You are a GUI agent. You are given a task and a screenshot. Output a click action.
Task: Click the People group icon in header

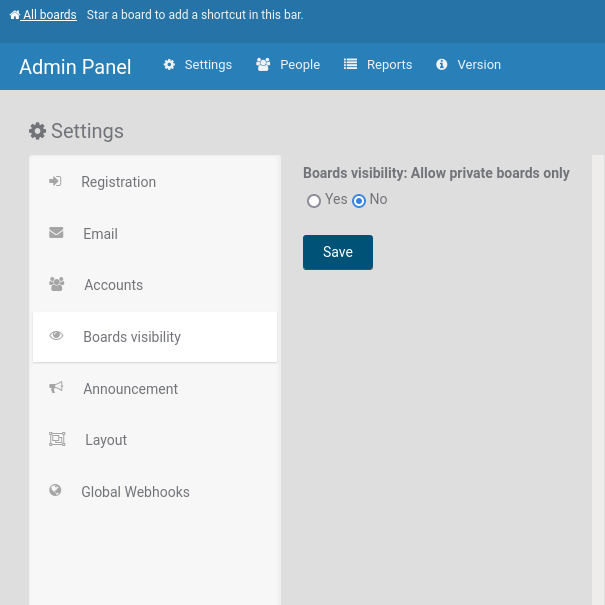coord(263,65)
